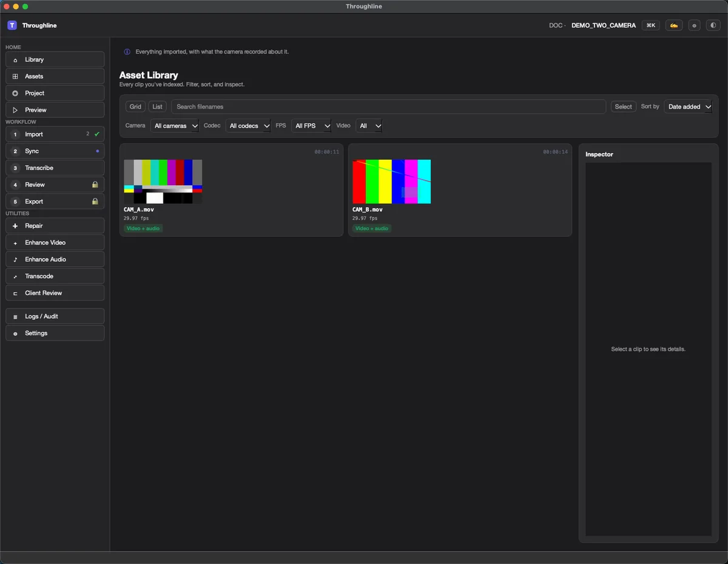Open Settings from sidebar
728x564 pixels.
pyautogui.click(x=55, y=333)
